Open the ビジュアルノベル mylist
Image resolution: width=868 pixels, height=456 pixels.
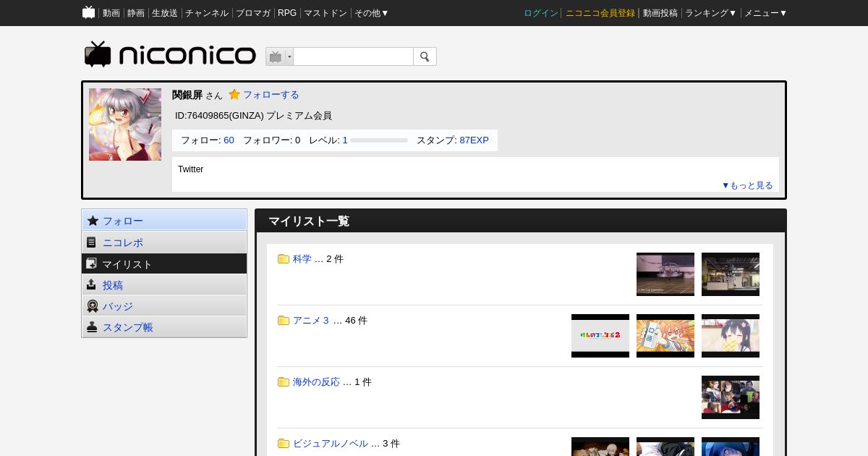click(x=331, y=444)
